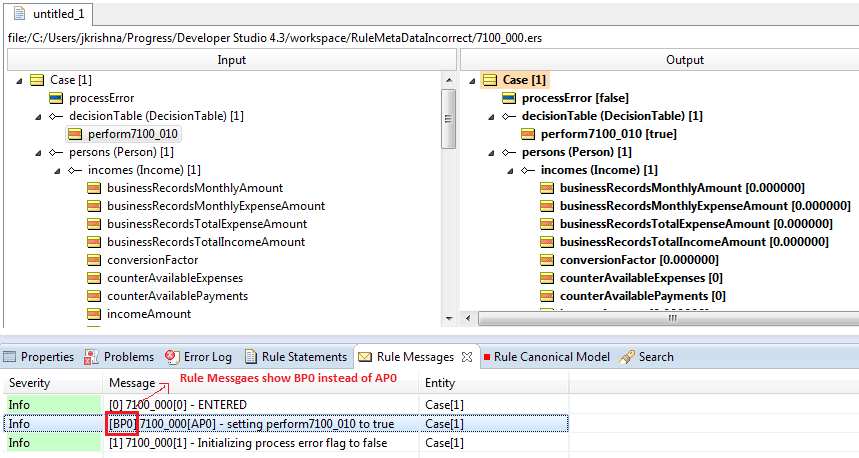Sort by the Severity column header
Viewport: 859px width, 458px height.
53,383
